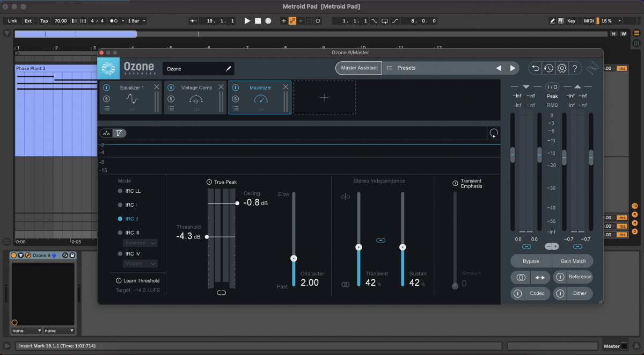The image size is (644, 355).
Task: Open Ozone help question mark
Action: (x=575, y=68)
